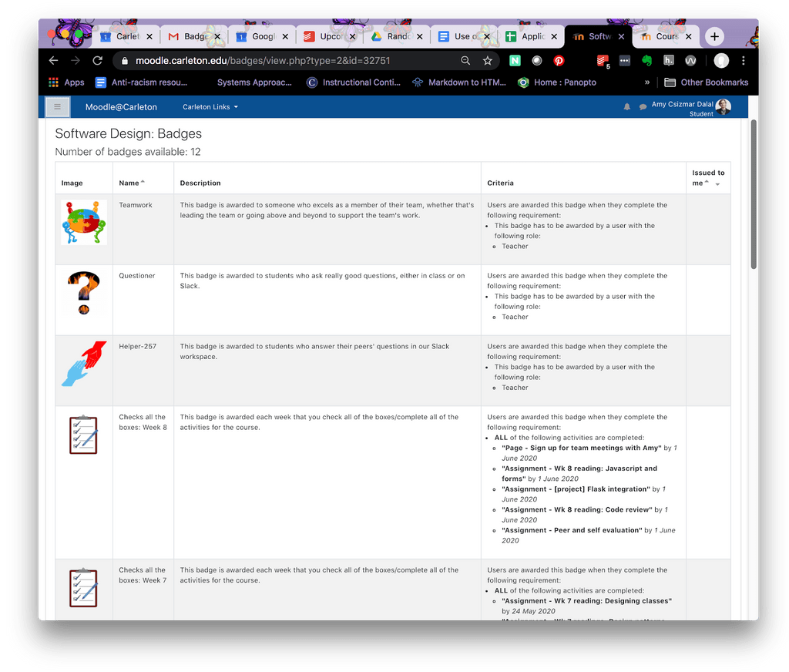
Task: Open the Apps grid in bookmarks bar
Action: 66,82
